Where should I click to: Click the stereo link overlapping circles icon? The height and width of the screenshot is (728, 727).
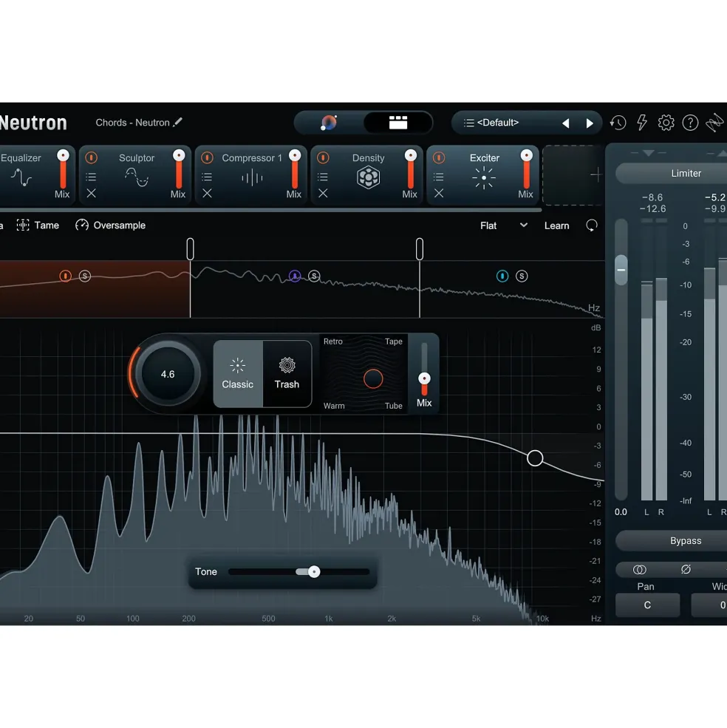pyautogui.click(x=639, y=570)
